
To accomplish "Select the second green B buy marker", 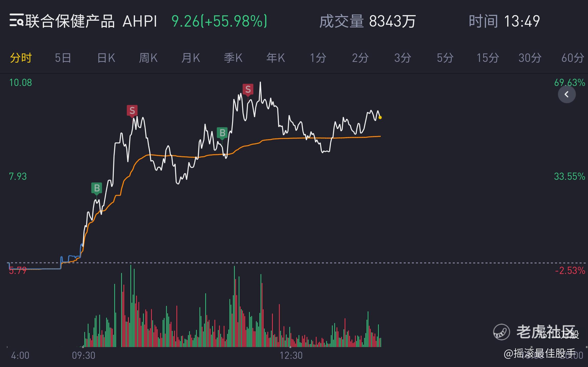I will tap(222, 133).
